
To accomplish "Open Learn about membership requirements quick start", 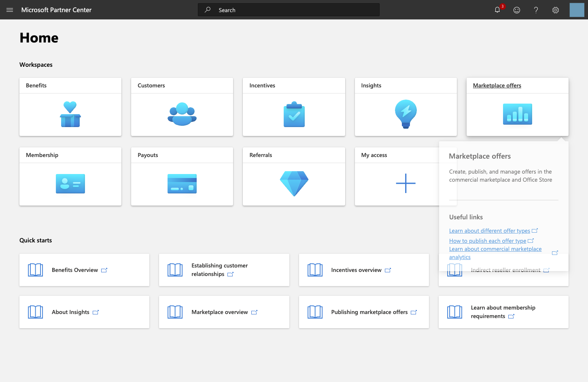I will click(x=503, y=312).
